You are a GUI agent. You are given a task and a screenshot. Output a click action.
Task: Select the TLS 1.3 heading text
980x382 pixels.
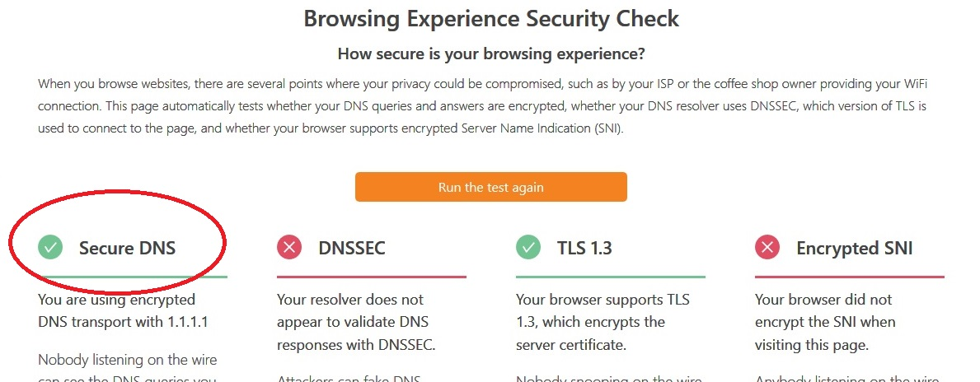point(584,249)
